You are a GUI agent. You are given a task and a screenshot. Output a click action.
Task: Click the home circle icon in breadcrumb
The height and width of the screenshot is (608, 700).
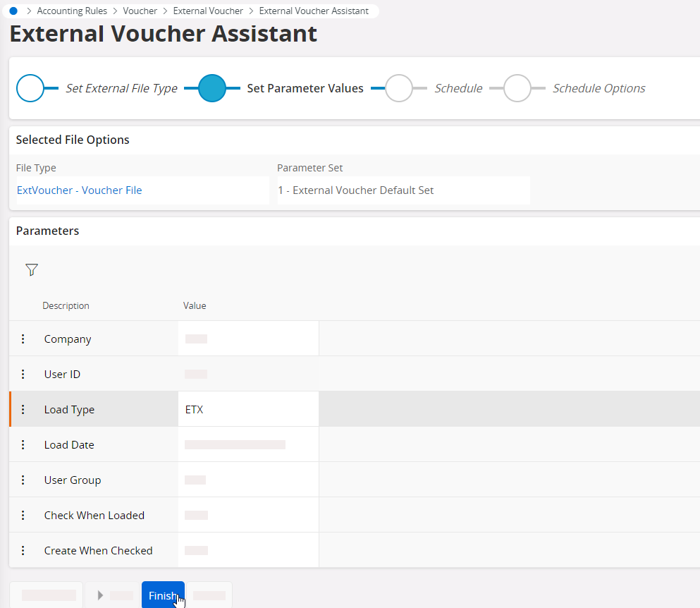click(x=13, y=11)
